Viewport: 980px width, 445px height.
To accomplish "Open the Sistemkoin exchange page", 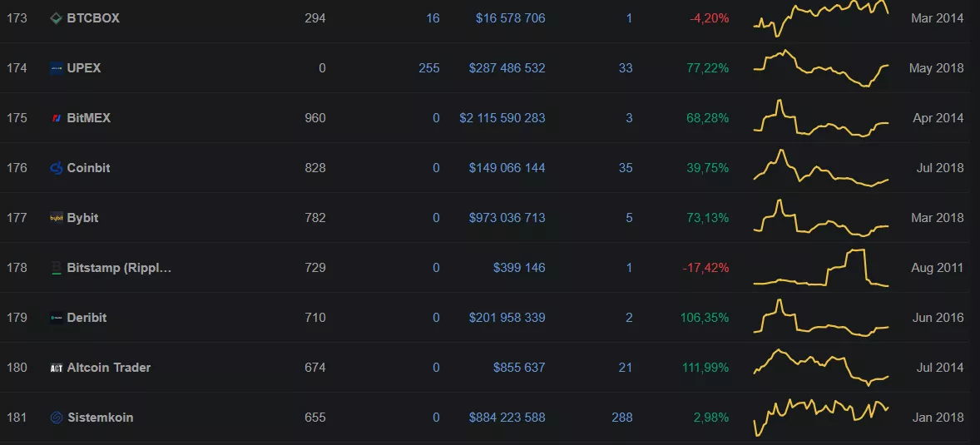I will coord(100,418).
